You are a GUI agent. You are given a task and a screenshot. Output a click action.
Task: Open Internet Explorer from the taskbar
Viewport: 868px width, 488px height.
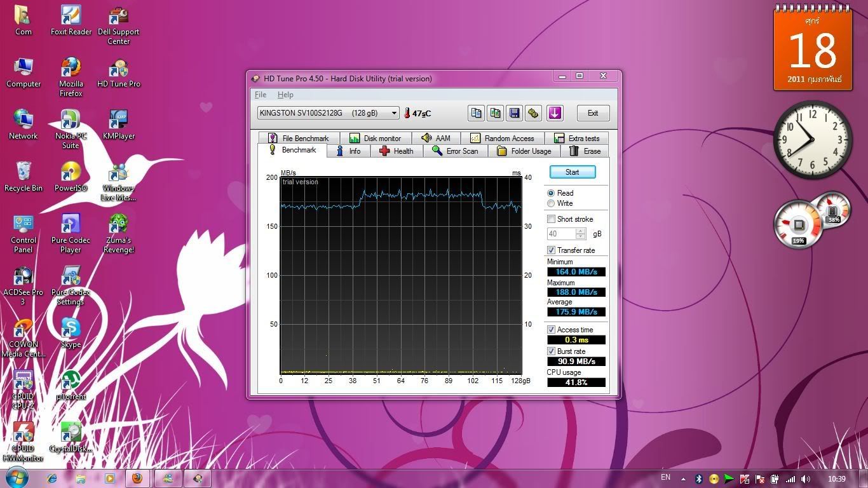[52, 478]
